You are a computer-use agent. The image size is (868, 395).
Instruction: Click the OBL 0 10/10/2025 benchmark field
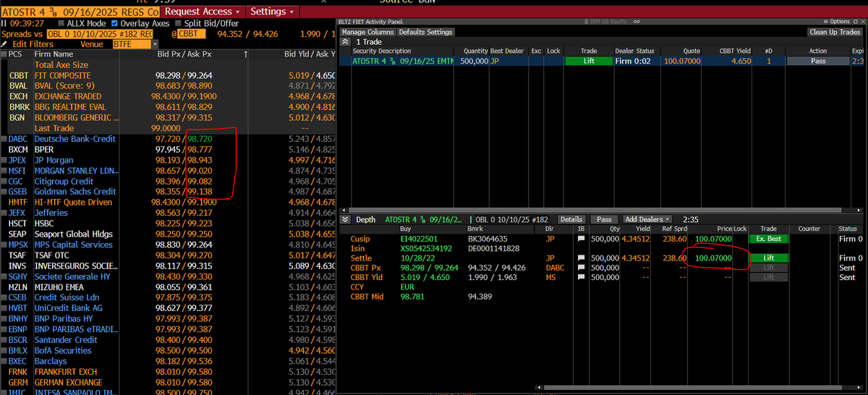[x=100, y=34]
